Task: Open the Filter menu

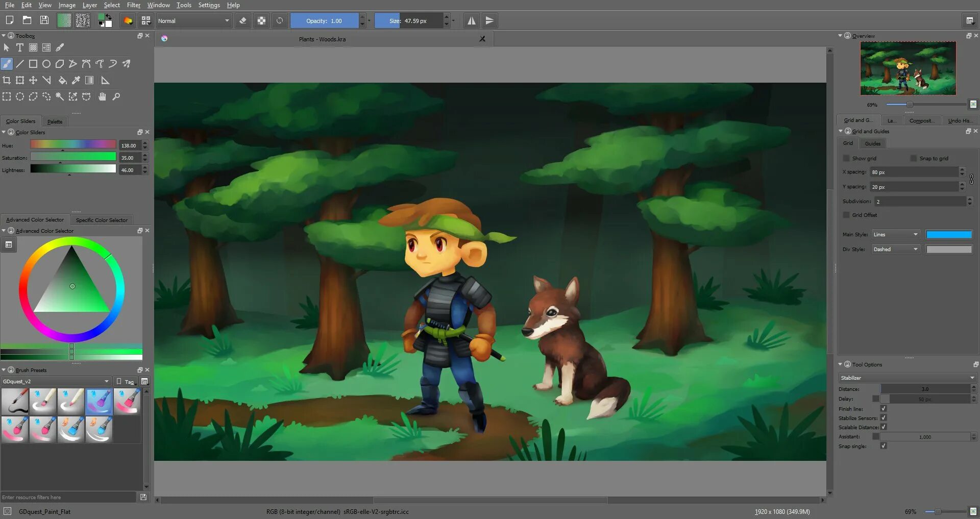Action: (x=134, y=5)
